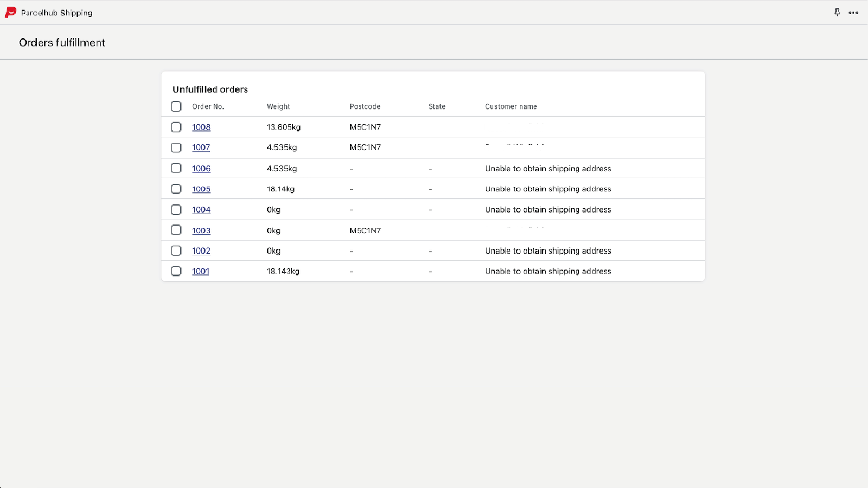Select the 18.14kg weight cell
Image resolution: width=868 pixels, height=488 pixels.
[x=280, y=189]
